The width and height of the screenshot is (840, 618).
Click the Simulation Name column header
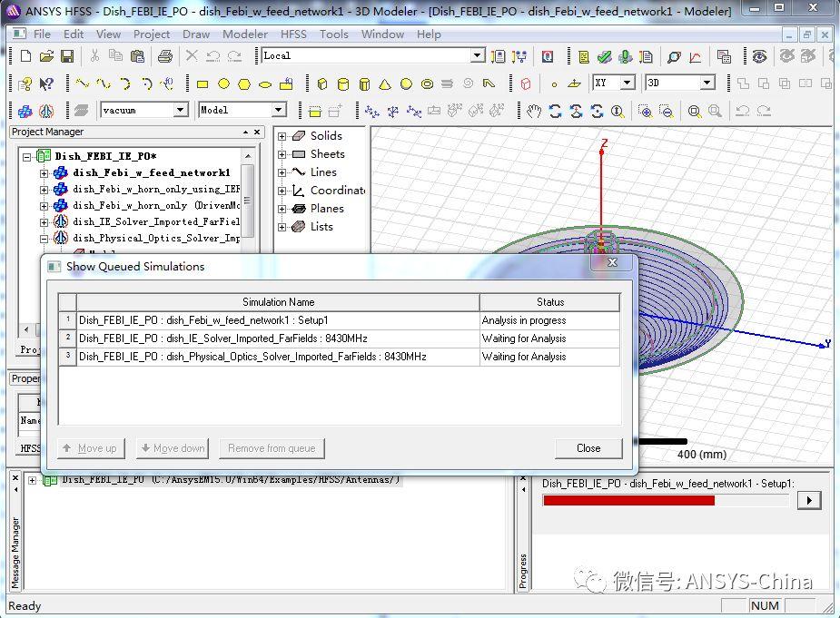tap(278, 302)
